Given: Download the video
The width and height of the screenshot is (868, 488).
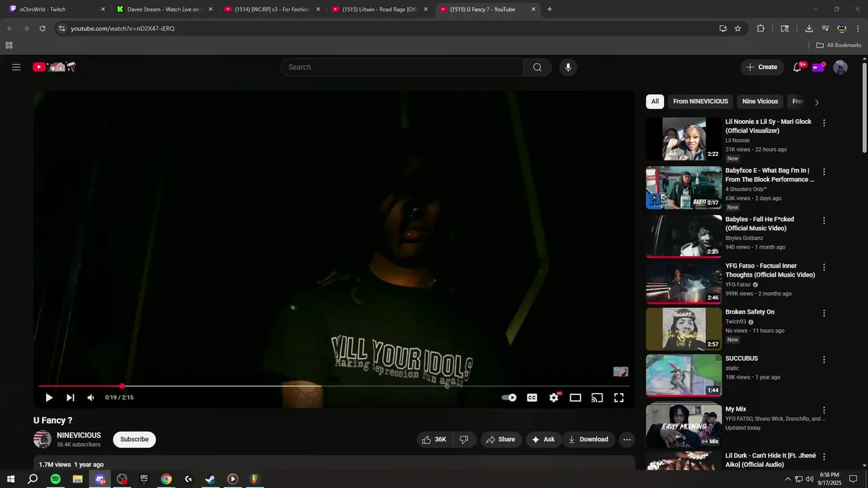Looking at the screenshot, I should [588, 439].
